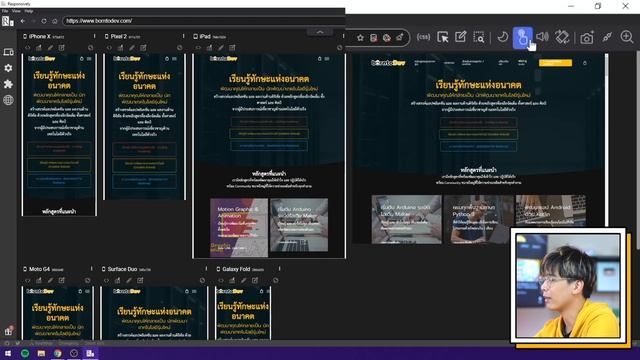The height and width of the screenshot is (360, 640).
Task: Open iPhone X device options menu
Action: [94, 36]
